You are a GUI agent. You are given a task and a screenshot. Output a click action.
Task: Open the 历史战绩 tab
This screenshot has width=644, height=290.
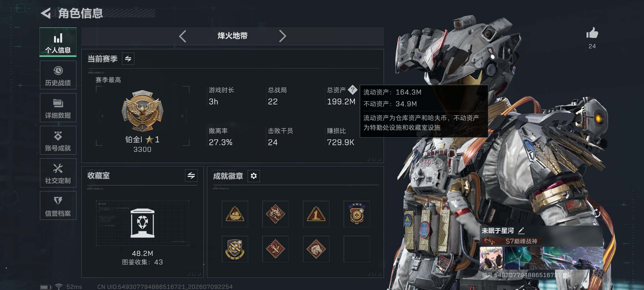click(x=58, y=75)
